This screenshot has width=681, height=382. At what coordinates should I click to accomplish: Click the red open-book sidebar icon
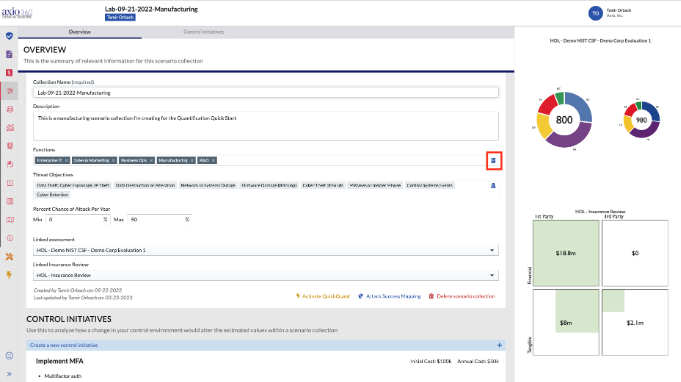(x=10, y=220)
